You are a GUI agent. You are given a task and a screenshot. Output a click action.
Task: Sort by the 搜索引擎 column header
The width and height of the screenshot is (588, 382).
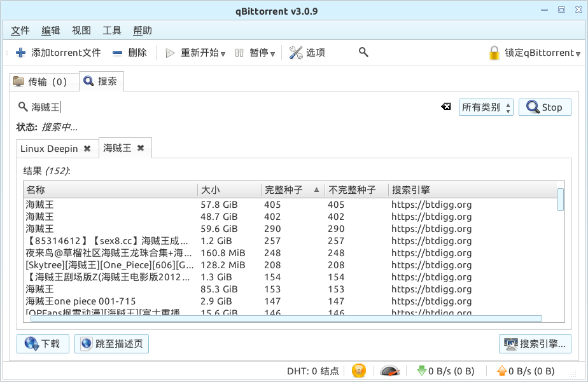click(x=472, y=190)
